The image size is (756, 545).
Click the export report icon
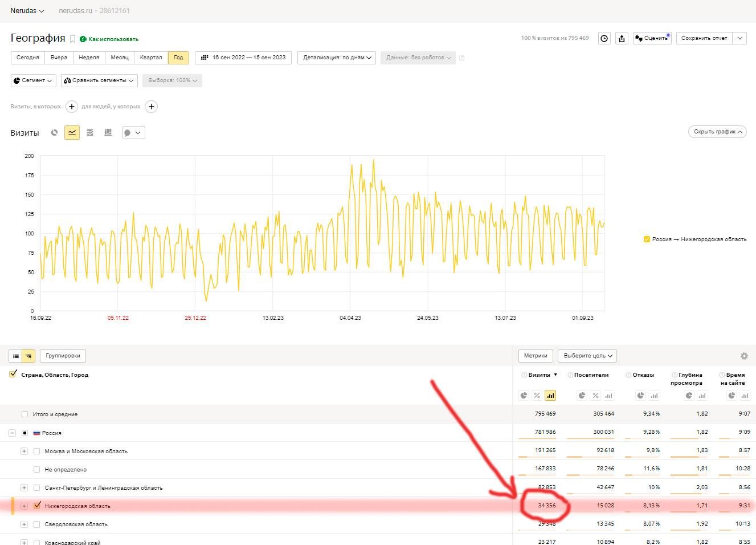point(622,38)
